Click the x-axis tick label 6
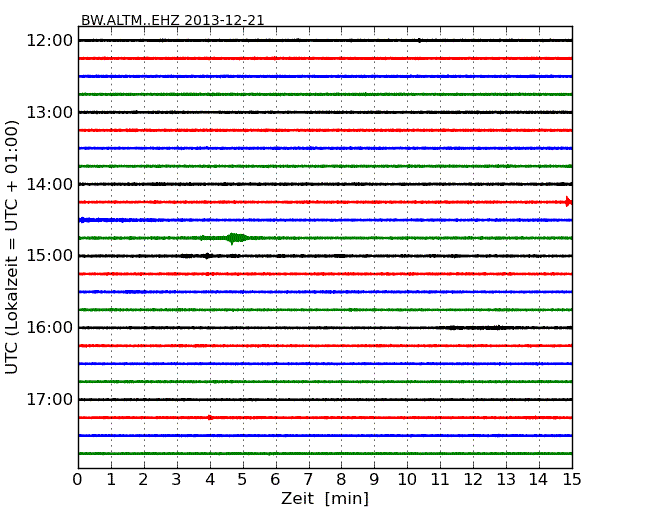The width and height of the screenshot is (650, 520). point(275,480)
